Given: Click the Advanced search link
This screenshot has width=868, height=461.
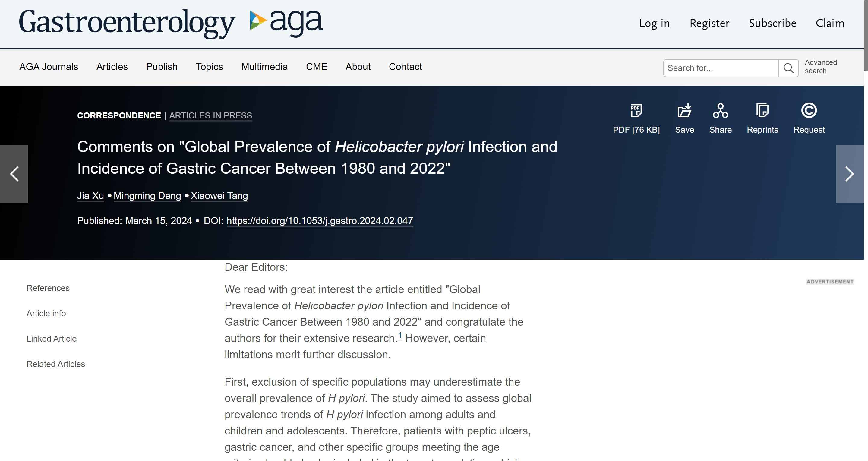Looking at the screenshot, I should click(821, 67).
